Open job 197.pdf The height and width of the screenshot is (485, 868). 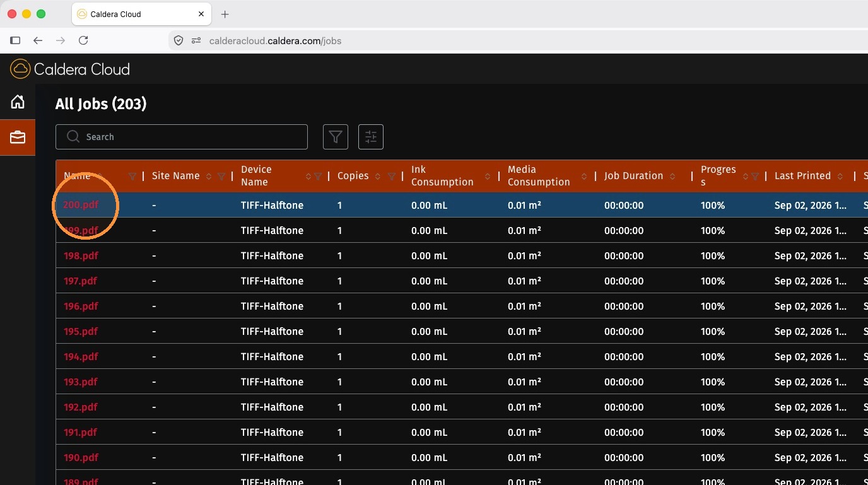tap(80, 281)
